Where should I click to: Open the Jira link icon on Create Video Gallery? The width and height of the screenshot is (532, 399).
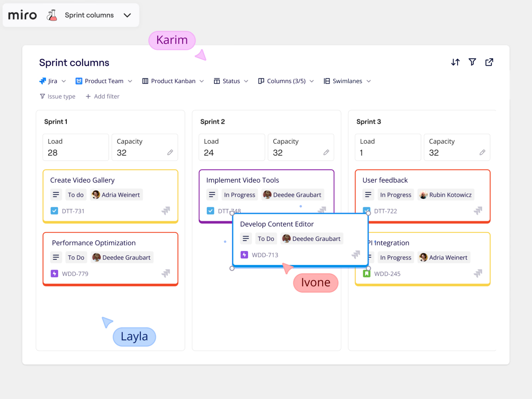pyautogui.click(x=166, y=211)
